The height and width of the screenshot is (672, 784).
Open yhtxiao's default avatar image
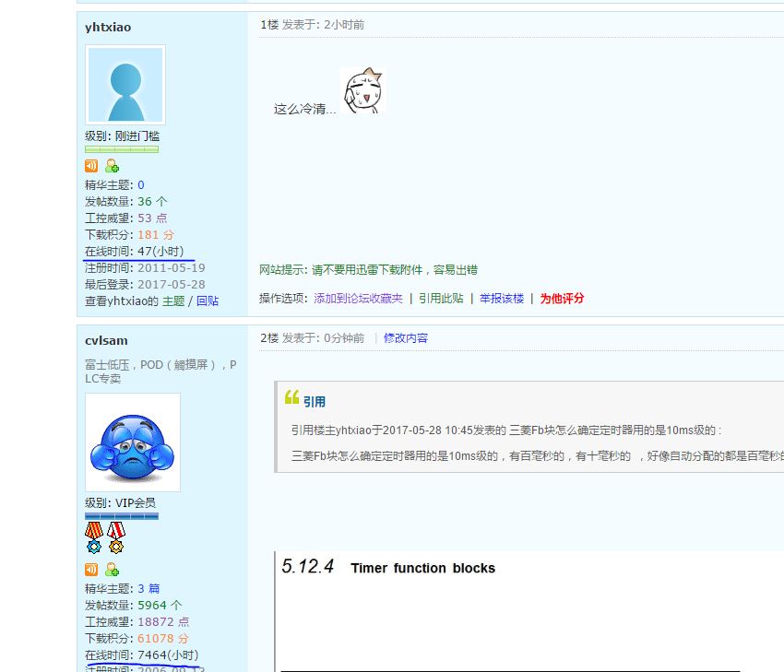point(125,85)
